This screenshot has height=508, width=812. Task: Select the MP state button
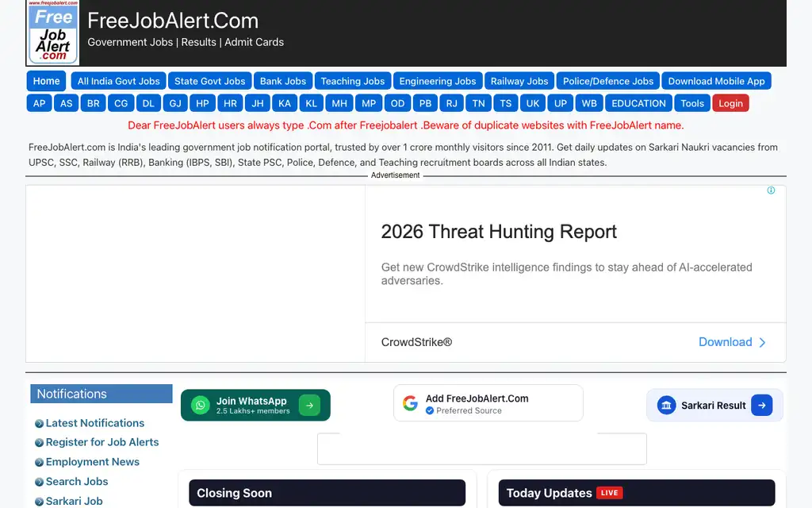click(369, 103)
